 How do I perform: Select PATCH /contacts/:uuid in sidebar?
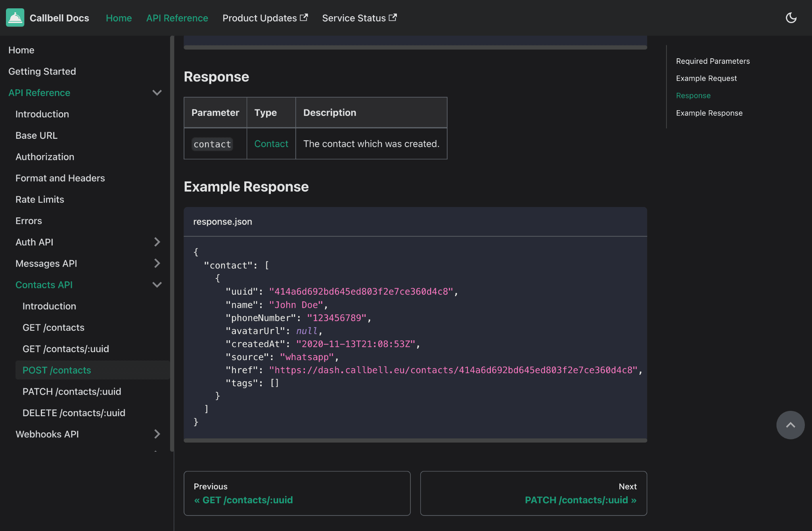point(72,391)
